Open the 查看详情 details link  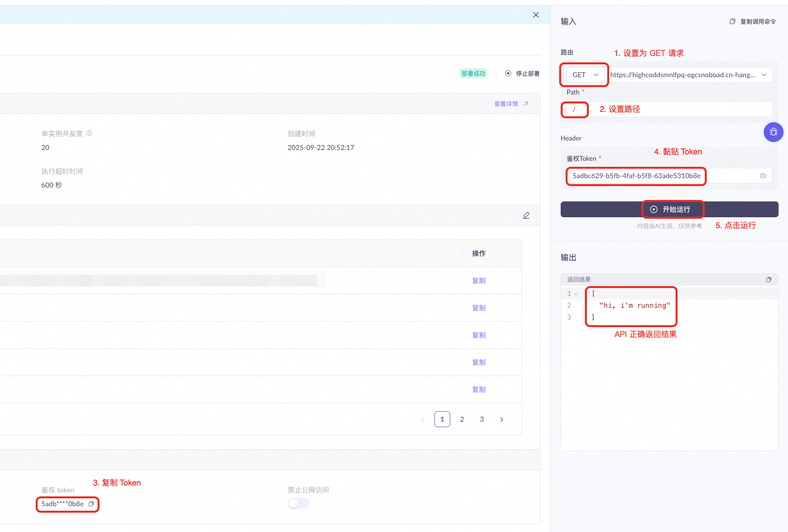[x=511, y=104]
